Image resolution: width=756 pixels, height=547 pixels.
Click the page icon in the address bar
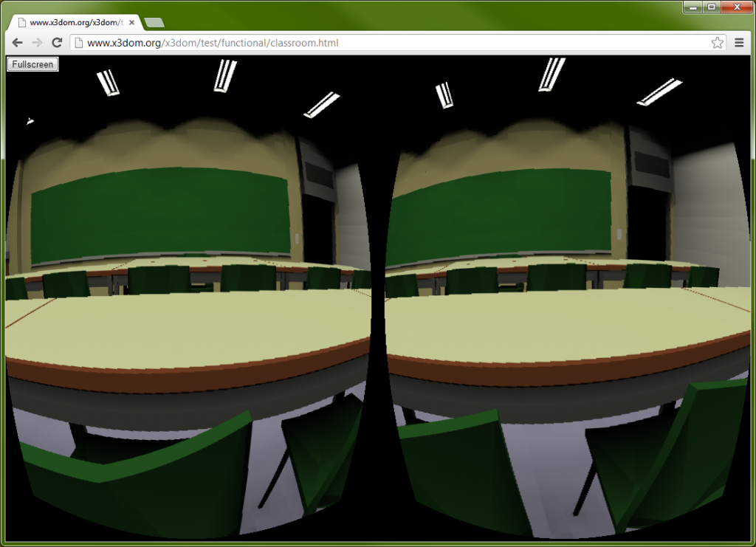(78, 43)
